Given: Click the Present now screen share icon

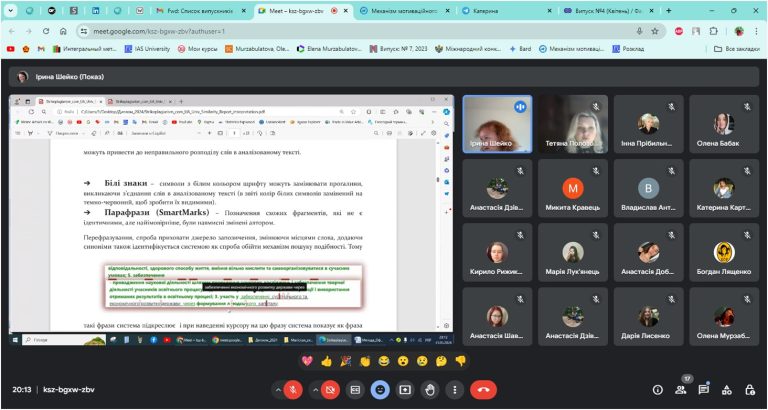Looking at the screenshot, I should tap(405, 390).
